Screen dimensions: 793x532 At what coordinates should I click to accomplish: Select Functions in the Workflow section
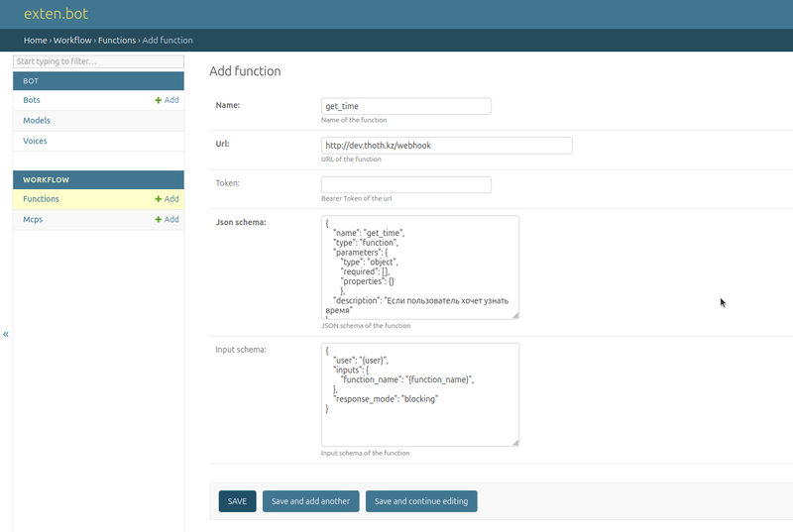(41, 199)
